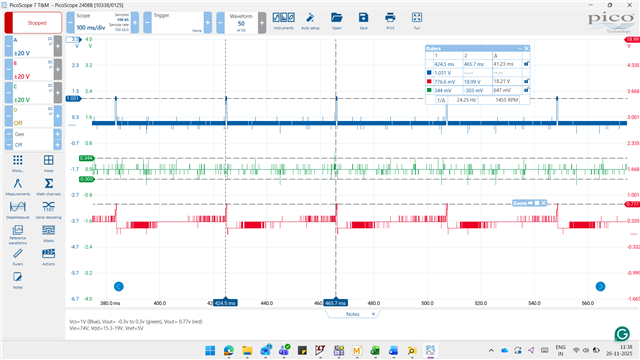Select the Notes tab below graph
640x360 pixels.
click(x=353, y=314)
